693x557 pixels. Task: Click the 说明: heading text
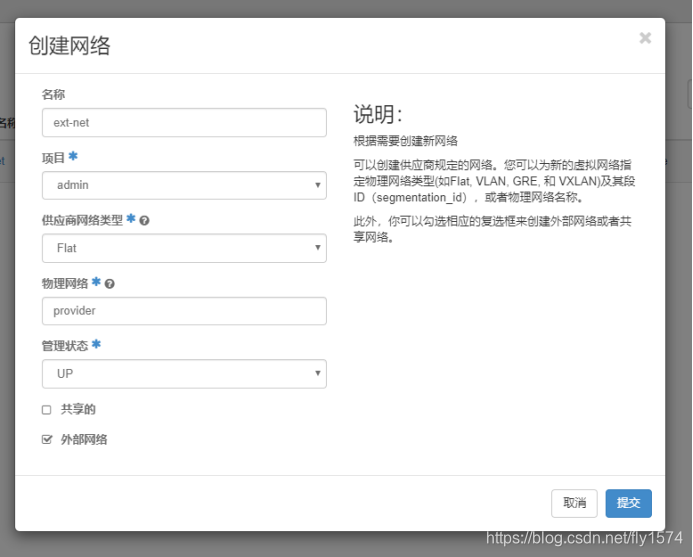tap(378, 114)
